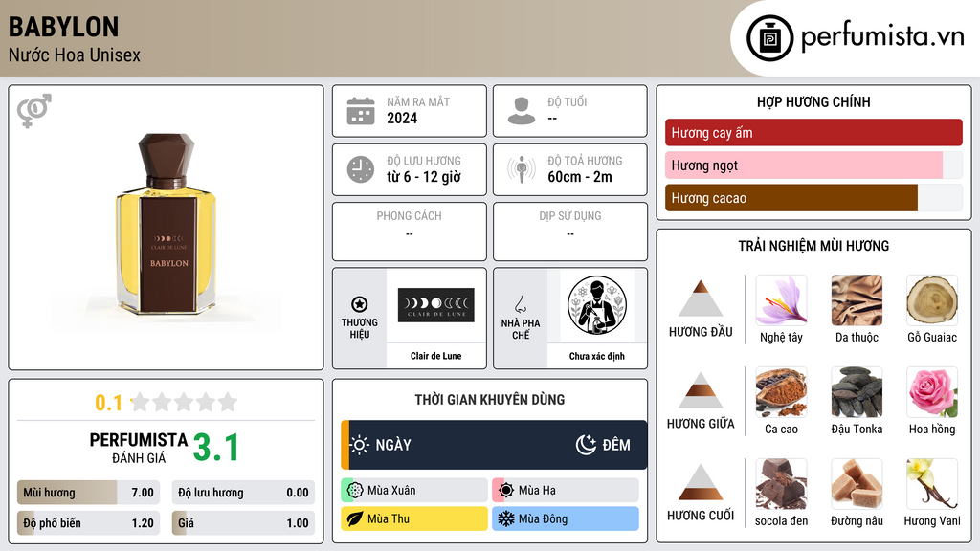This screenshot has height=551, width=980.
Task: Click the star badge Thương Hiệu icon
Action: coord(360,304)
